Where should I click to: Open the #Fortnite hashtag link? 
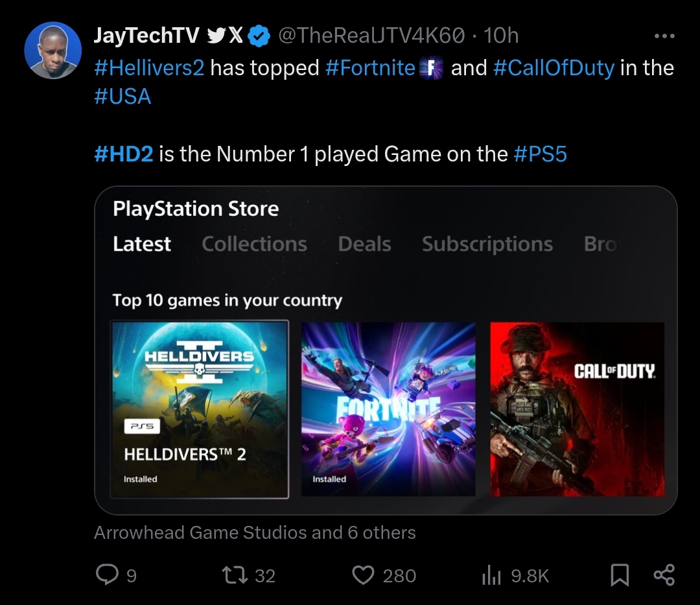click(x=370, y=68)
